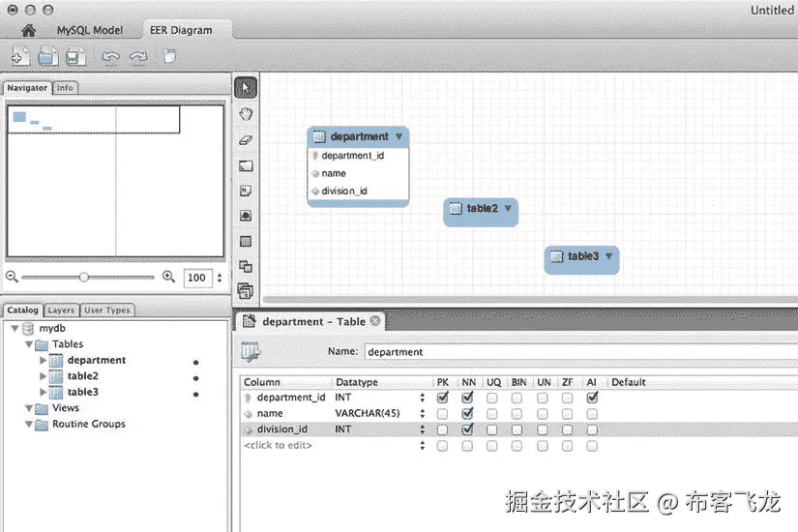Toggle BIN checkbox for name column

[x=517, y=414]
